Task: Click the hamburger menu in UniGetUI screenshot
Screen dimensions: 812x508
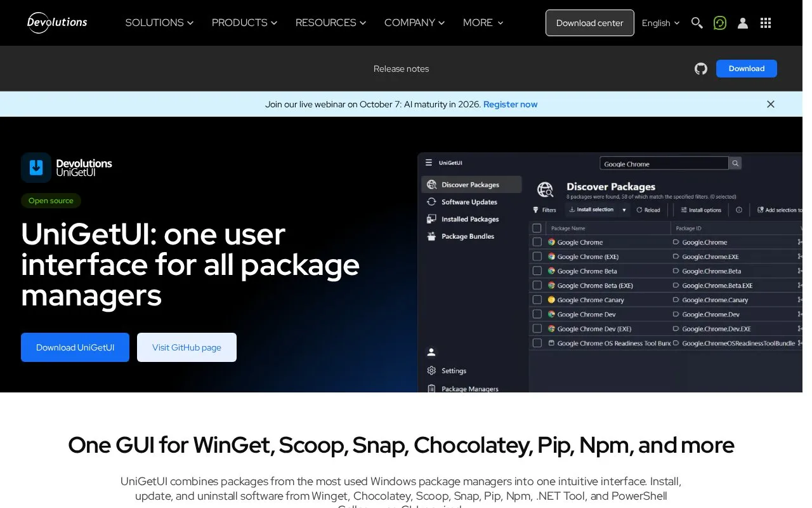Action: click(429, 163)
